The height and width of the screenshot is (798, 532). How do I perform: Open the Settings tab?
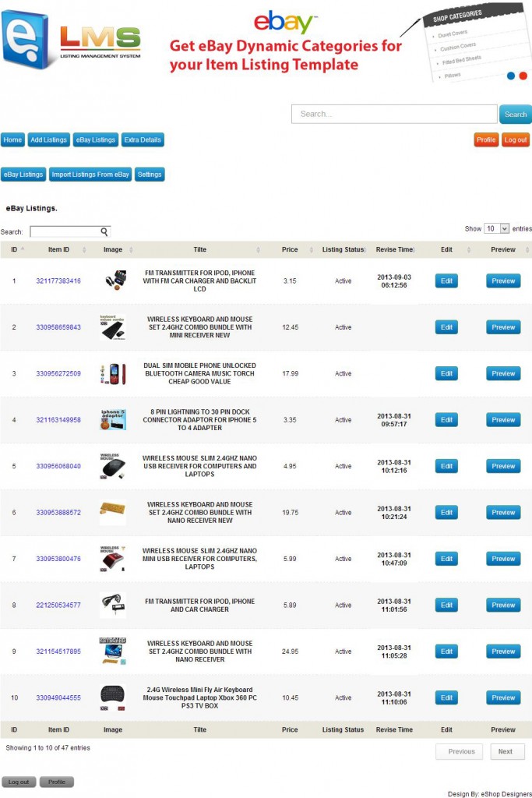pyautogui.click(x=150, y=175)
